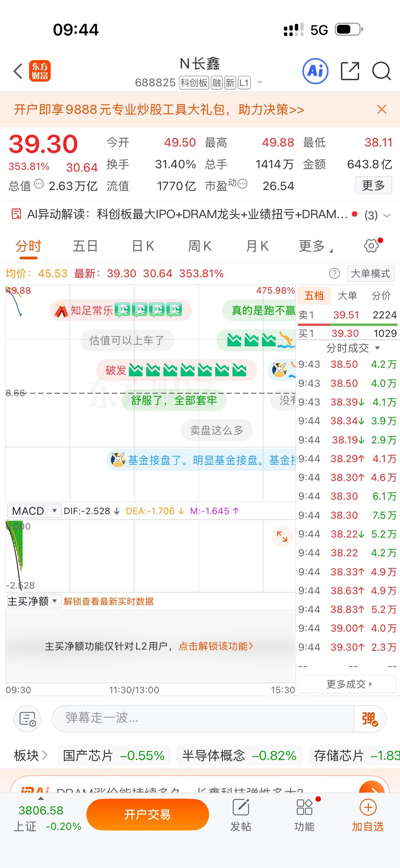Tap the L1 tag badge
This screenshot has width=400, height=868.
pyautogui.click(x=244, y=82)
